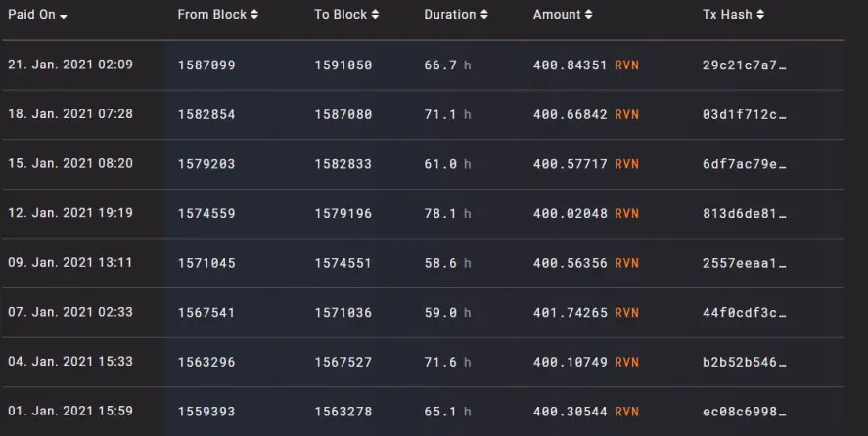Click the sort arrows next to To Block
868x436 pixels.
point(376,15)
